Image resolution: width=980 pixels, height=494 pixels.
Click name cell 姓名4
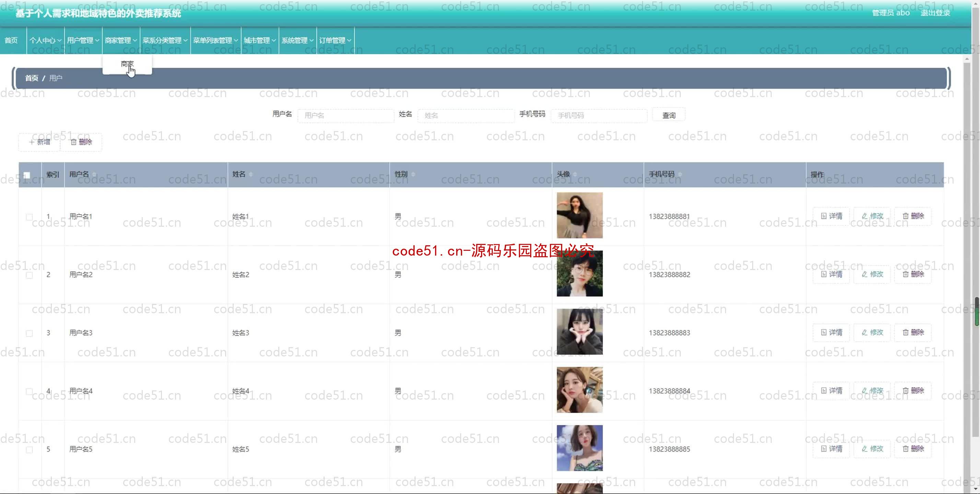(x=241, y=391)
